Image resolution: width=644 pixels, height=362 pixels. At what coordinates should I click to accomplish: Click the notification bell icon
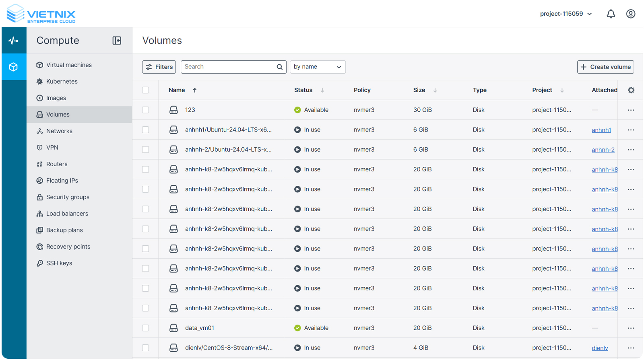coord(611,13)
